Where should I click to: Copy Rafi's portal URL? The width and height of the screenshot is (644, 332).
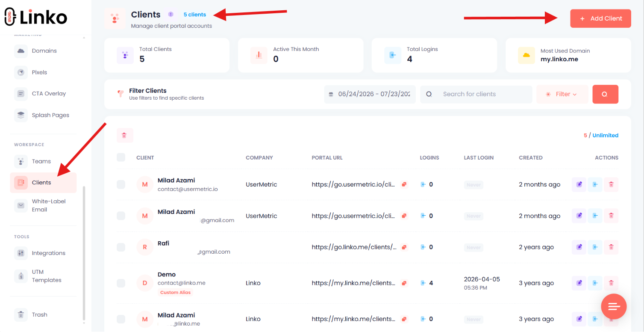(x=403, y=247)
